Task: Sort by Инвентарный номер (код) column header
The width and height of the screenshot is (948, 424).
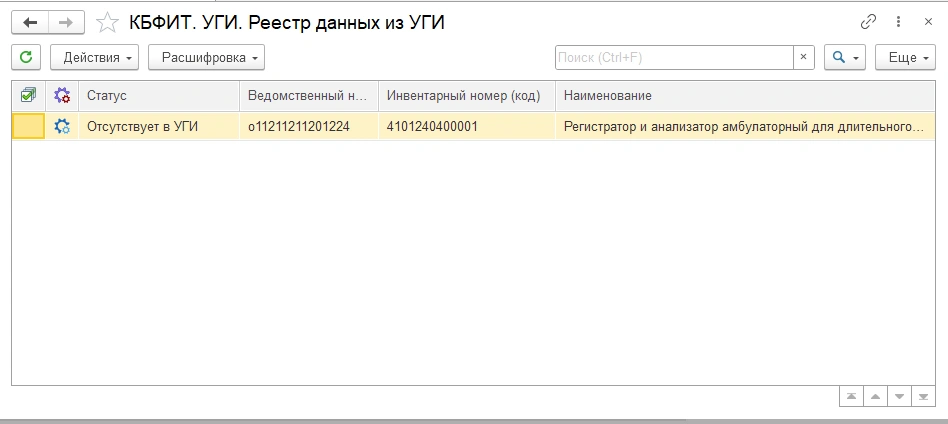Action: tap(467, 96)
